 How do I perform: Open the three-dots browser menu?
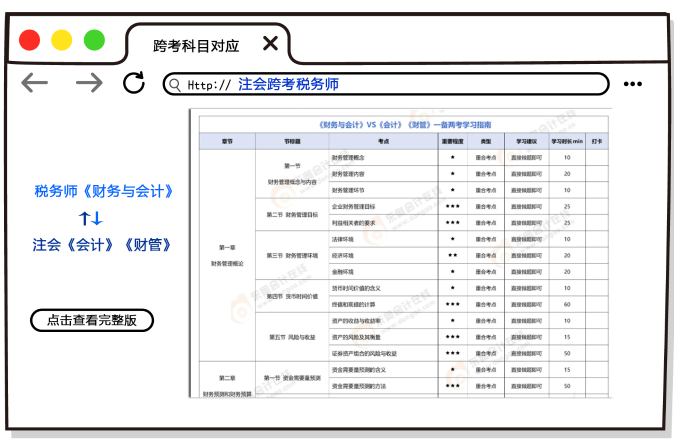[634, 85]
